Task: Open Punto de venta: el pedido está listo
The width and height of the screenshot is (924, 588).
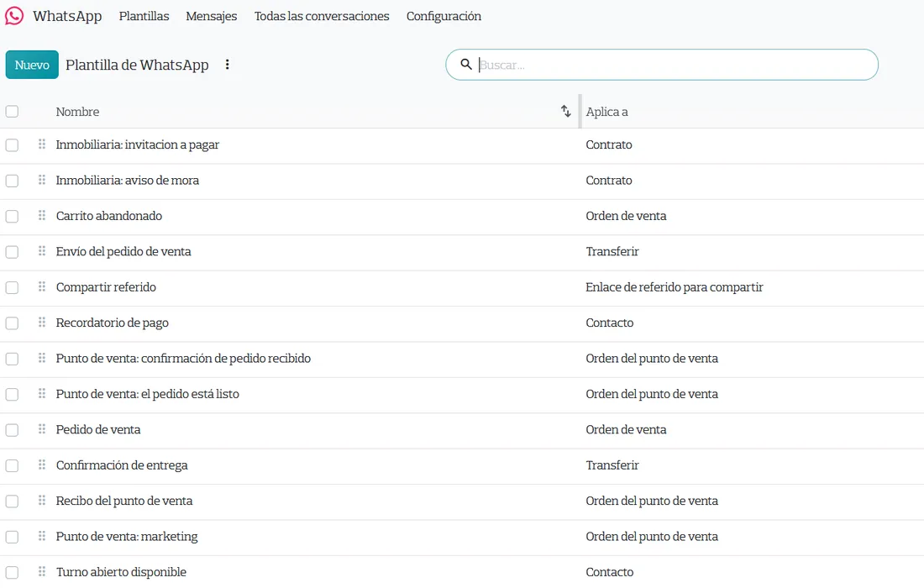Action: [x=147, y=394]
